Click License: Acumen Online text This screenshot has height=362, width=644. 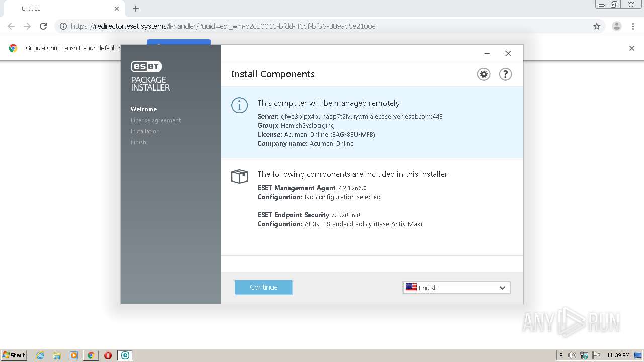316,134
